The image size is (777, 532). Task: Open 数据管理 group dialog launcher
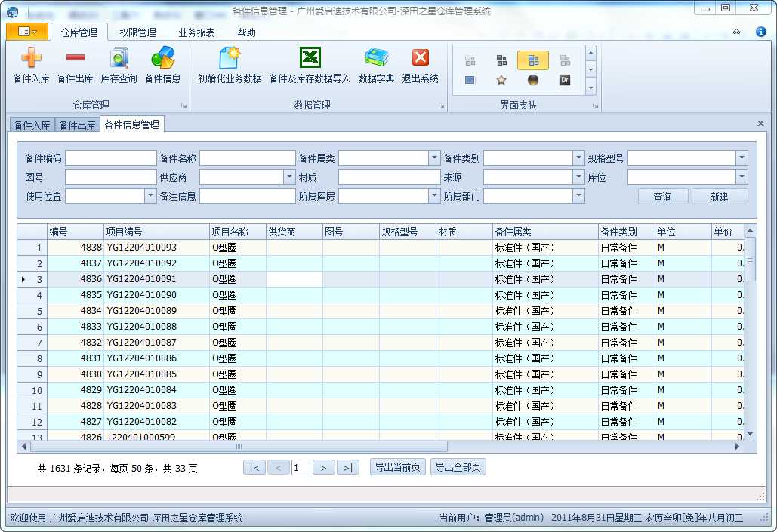click(x=441, y=106)
